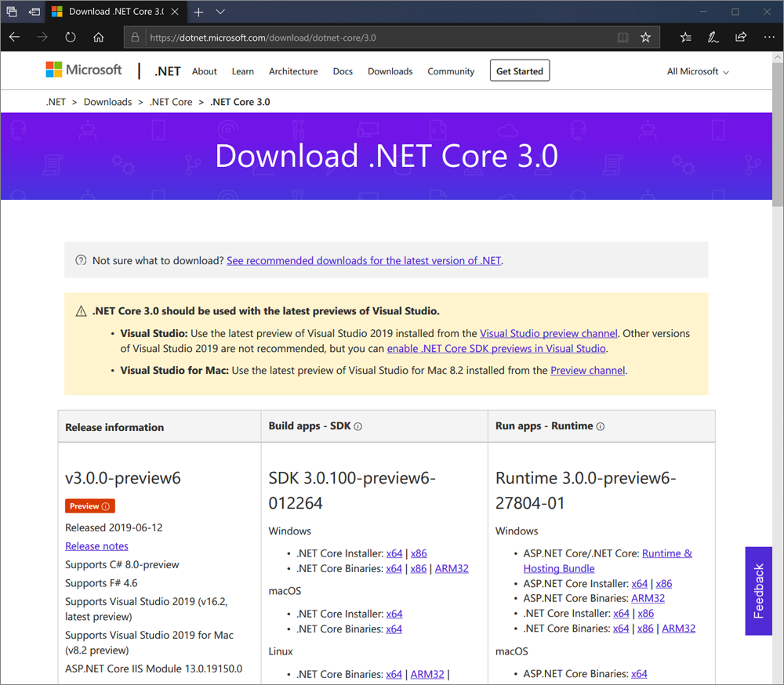Click the browser Forward arrow
The width and height of the screenshot is (784, 685).
tap(42, 38)
